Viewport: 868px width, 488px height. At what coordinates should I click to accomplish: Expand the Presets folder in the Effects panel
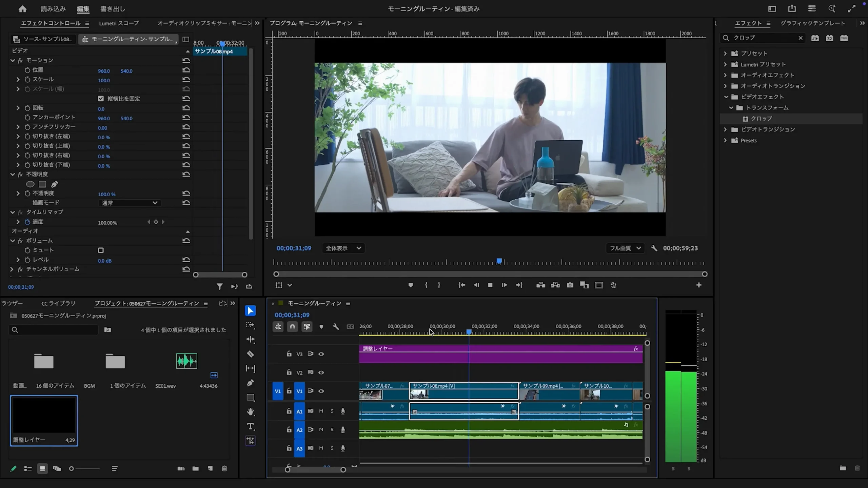[x=725, y=140]
